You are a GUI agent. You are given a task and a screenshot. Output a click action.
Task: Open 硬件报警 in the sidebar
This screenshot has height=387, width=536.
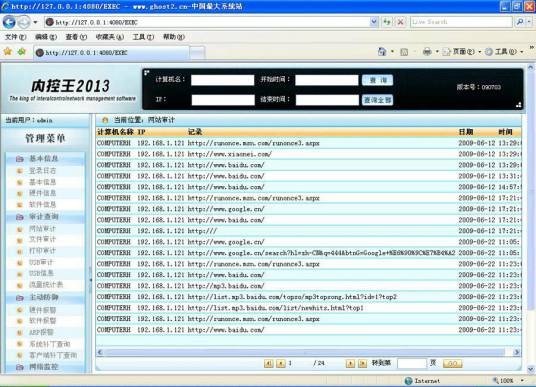[42, 310]
